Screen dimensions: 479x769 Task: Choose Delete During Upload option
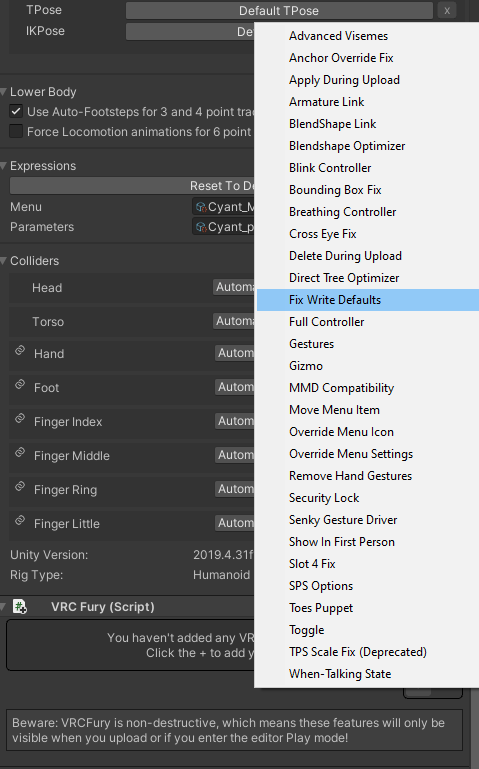[368, 256]
